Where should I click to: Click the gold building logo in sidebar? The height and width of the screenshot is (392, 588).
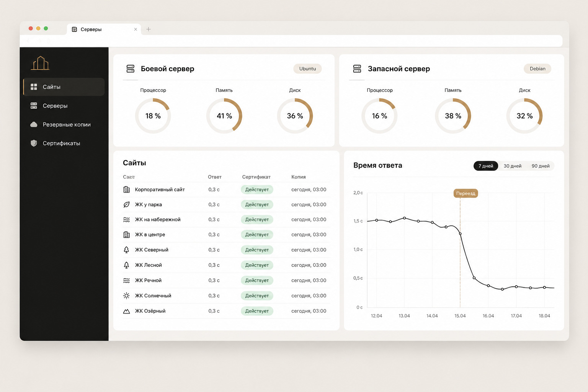[x=40, y=63]
